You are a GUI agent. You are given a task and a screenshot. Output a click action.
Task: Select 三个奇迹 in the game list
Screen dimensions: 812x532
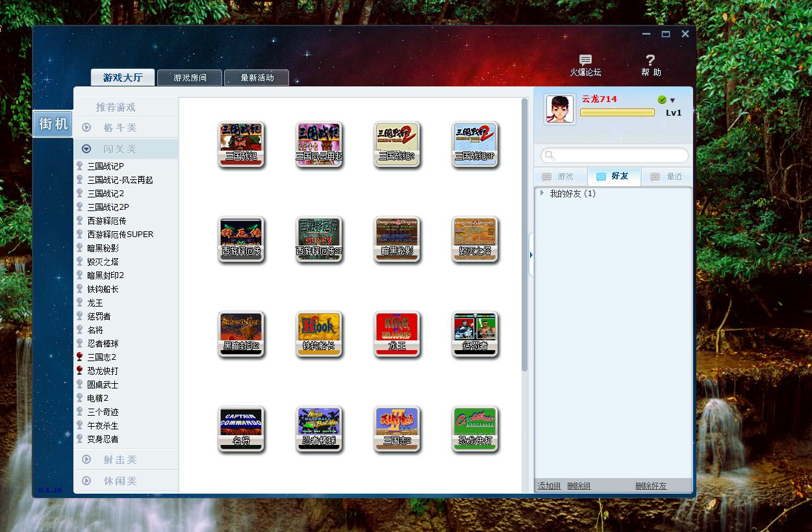(x=103, y=412)
